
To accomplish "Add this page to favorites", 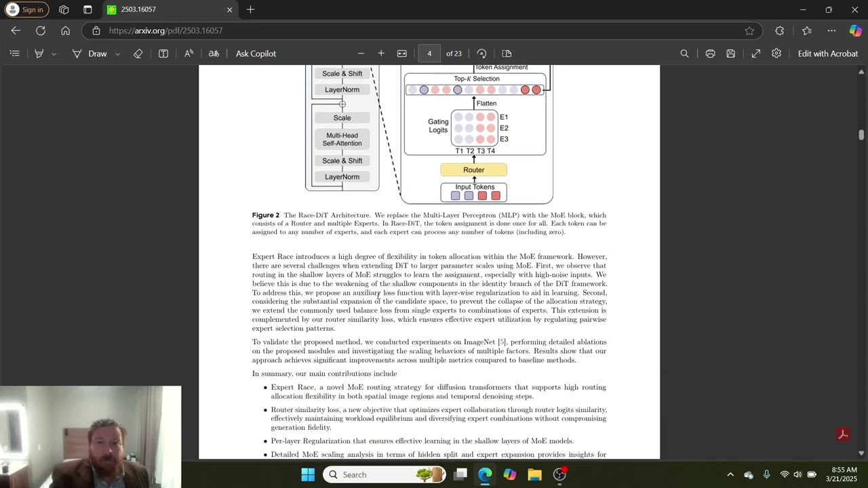I will (749, 30).
